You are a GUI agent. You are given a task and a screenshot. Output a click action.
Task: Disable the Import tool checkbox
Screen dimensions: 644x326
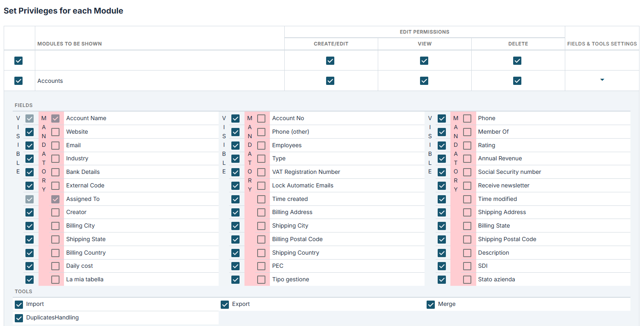coord(19,305)
